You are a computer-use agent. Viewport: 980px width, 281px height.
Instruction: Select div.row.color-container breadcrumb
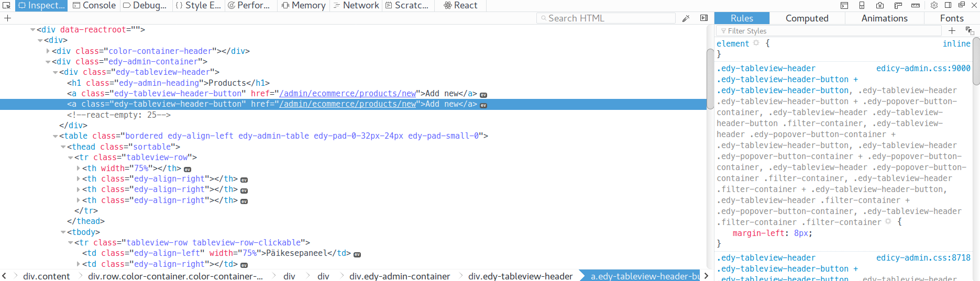point(175,276)
